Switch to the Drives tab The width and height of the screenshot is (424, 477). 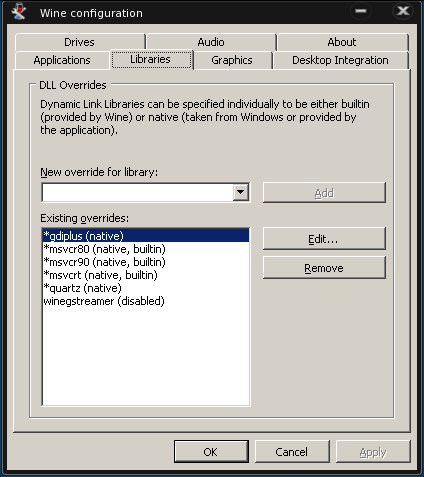pyautogui.click(x=79, y=42)
